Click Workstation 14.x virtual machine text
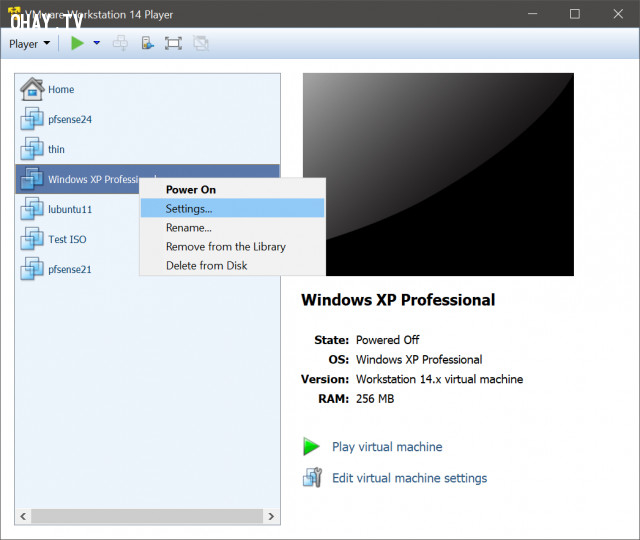Screen dimensions: 640x540 tap(439, 379)
